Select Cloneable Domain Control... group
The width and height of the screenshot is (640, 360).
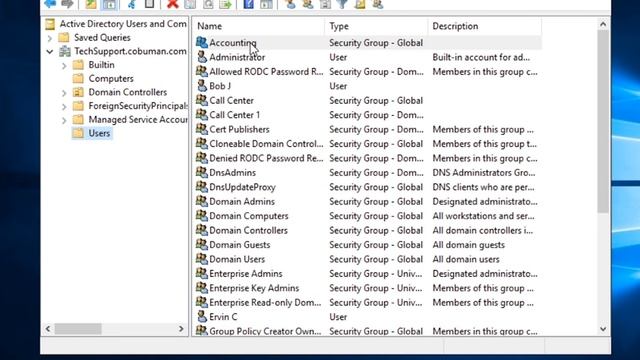point(266,144)
